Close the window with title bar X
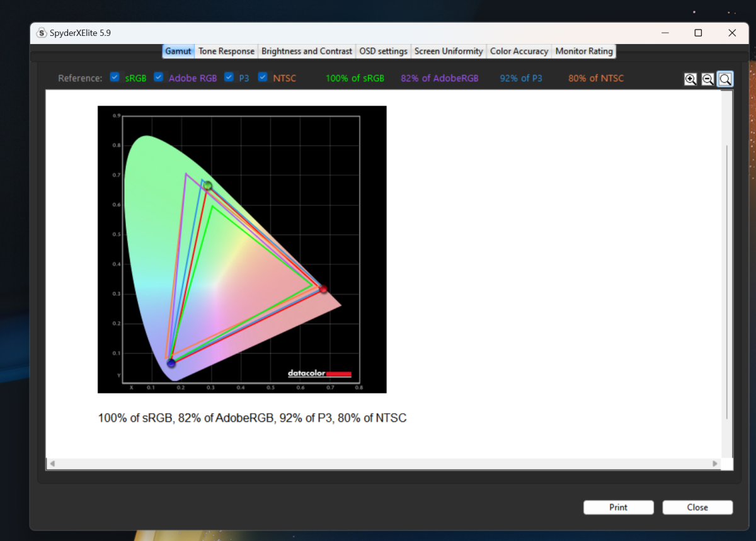Image resolution: width=756 pixels, height=541 pixels. click(x=731, y=33)
